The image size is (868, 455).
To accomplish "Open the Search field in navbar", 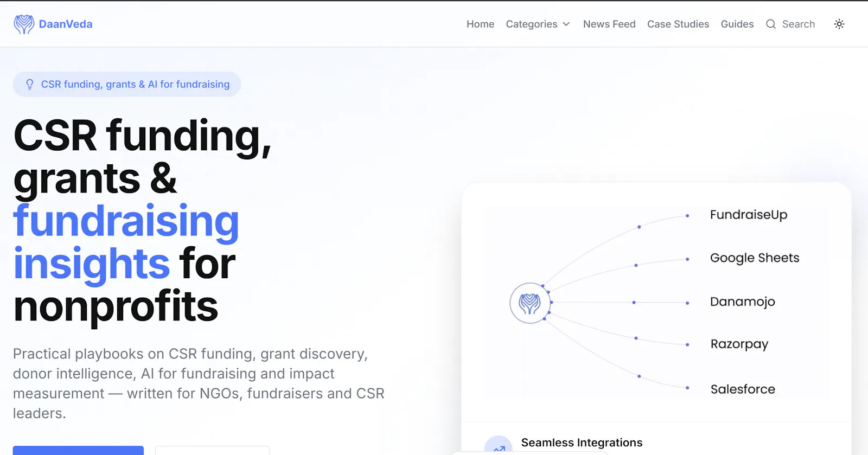I will pos(790,24).
